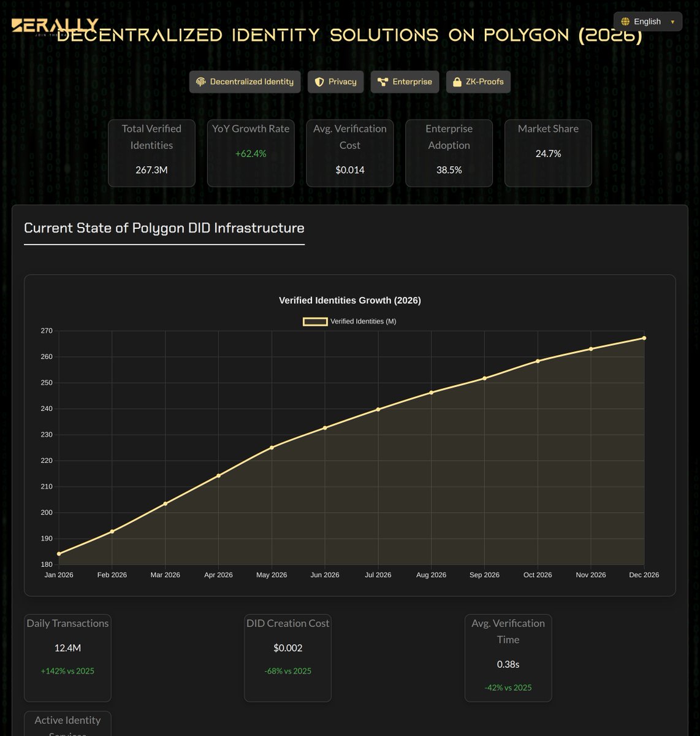Image resolution: width=700 pixels, height=736 pixels.
Task: Click the BERALLY logo
Action: point(55,26)
